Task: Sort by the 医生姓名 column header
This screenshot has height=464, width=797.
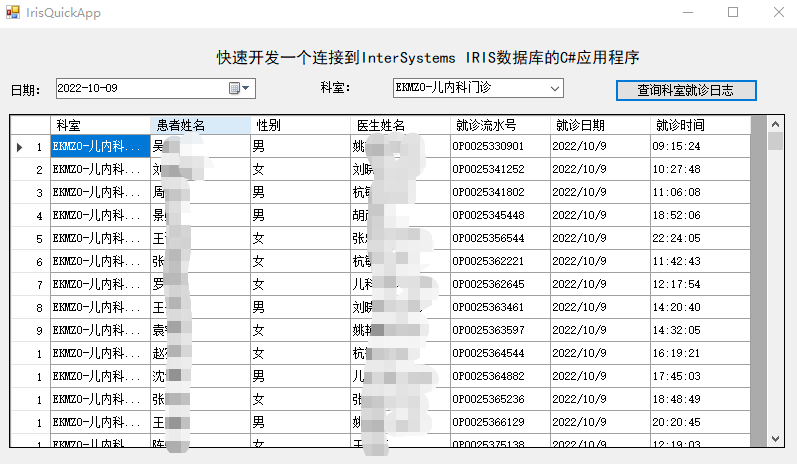Action: (x=400, y=126)
